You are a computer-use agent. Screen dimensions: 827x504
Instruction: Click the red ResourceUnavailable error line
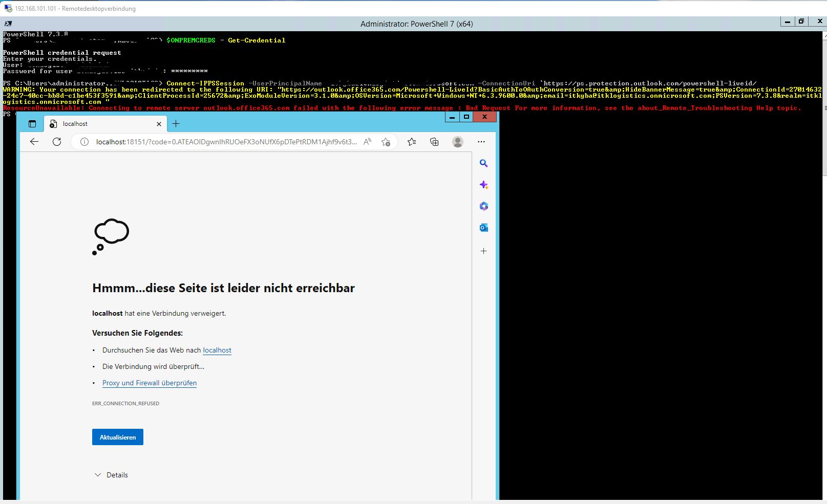[x=402, y=108]
